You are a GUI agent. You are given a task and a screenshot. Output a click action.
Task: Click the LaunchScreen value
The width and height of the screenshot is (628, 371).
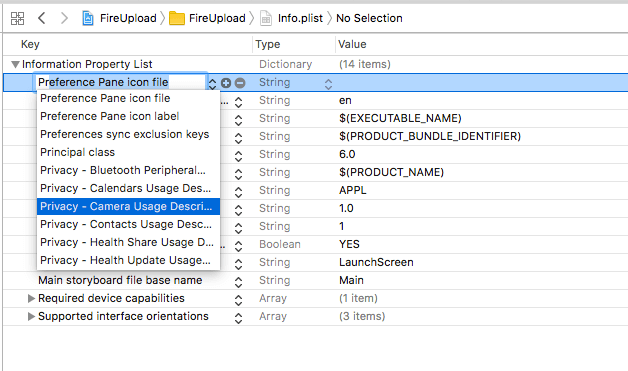376,262
